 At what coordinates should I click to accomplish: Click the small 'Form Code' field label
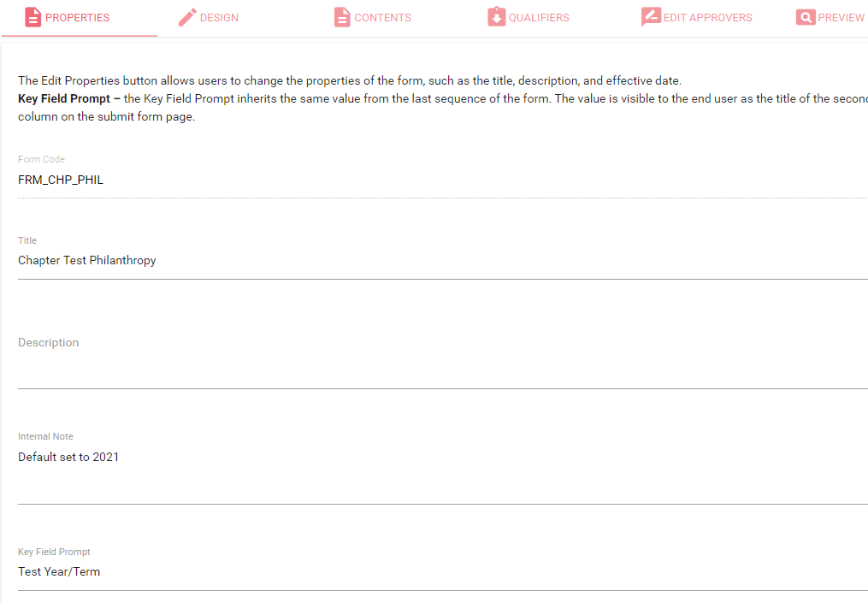pyautogui.click(x=41, y=159)
